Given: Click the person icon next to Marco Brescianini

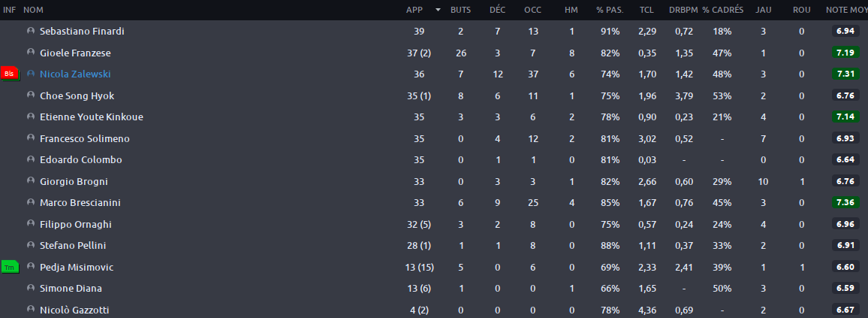Looking at the screenshot, I should coord(31,203).
